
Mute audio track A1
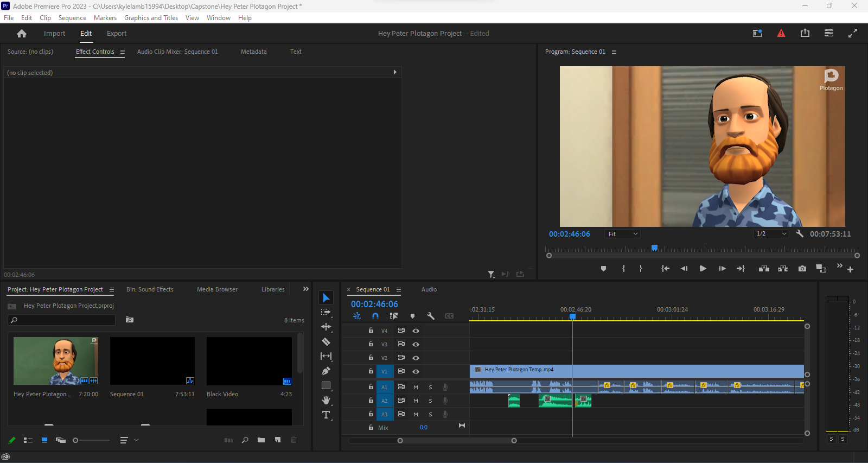click(416, 388)
